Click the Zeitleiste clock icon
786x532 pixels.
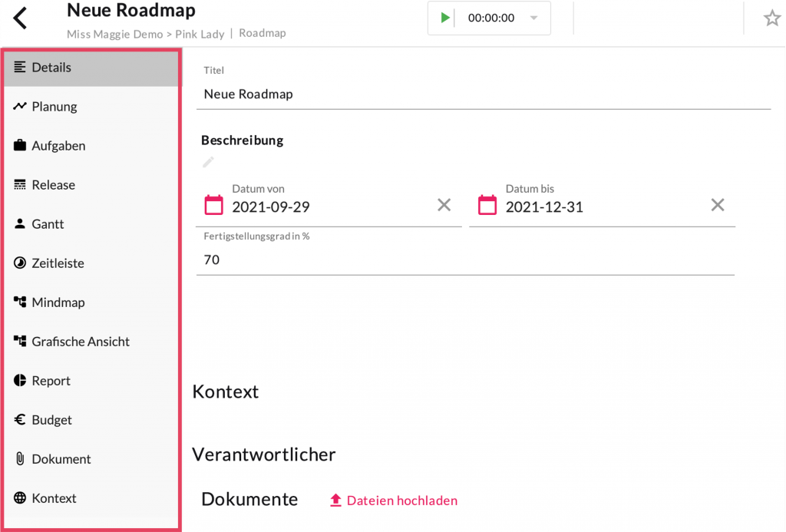[20, 263]
